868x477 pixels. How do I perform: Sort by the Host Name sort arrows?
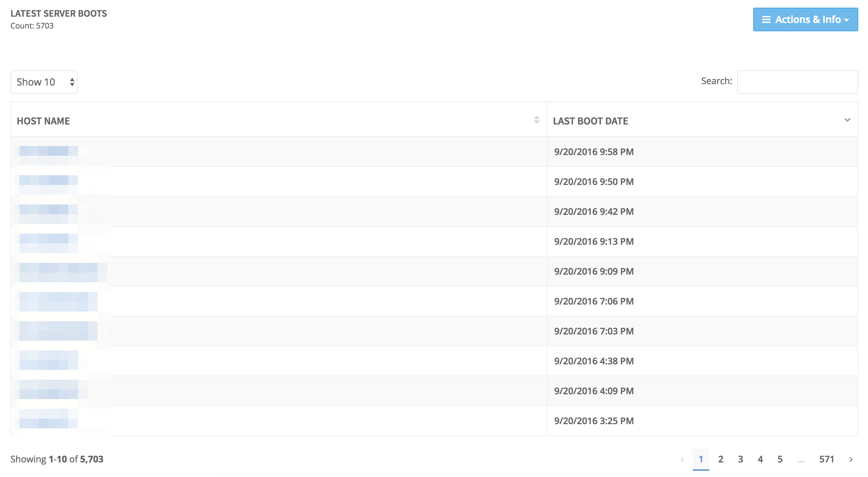pos(537,120)
